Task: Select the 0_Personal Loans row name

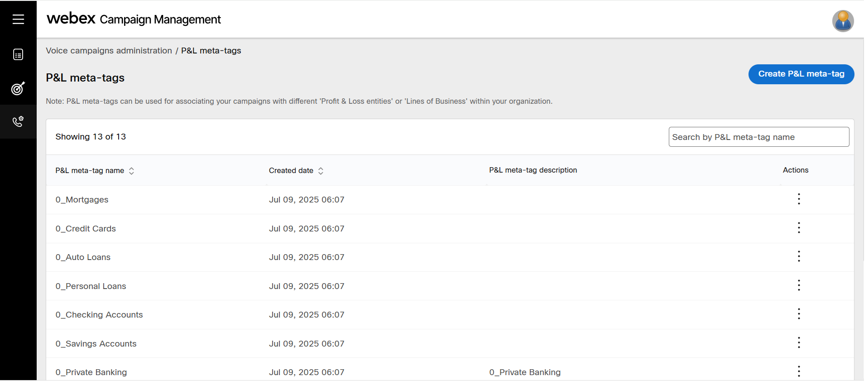Action: tap(91, 286)
